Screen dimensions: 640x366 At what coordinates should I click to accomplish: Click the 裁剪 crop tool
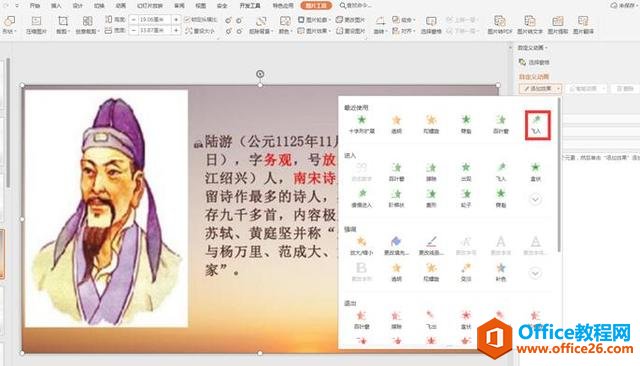pos(62,25)
